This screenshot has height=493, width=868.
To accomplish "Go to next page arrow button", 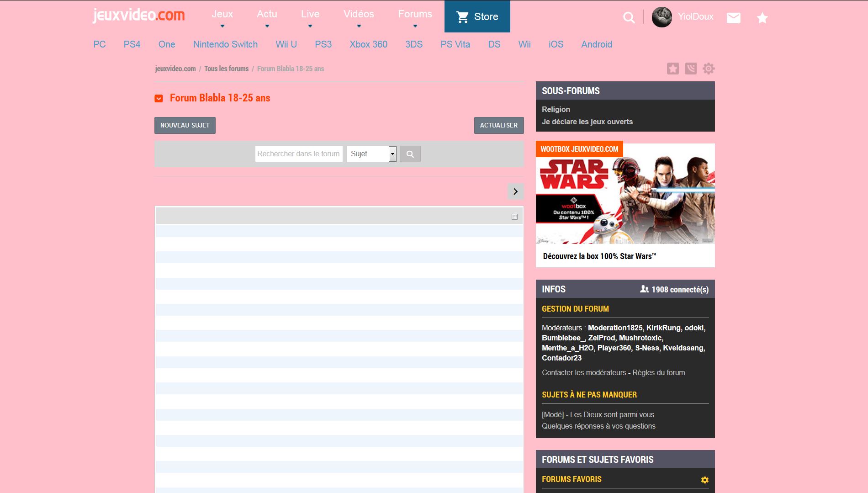I will [515, 191].
